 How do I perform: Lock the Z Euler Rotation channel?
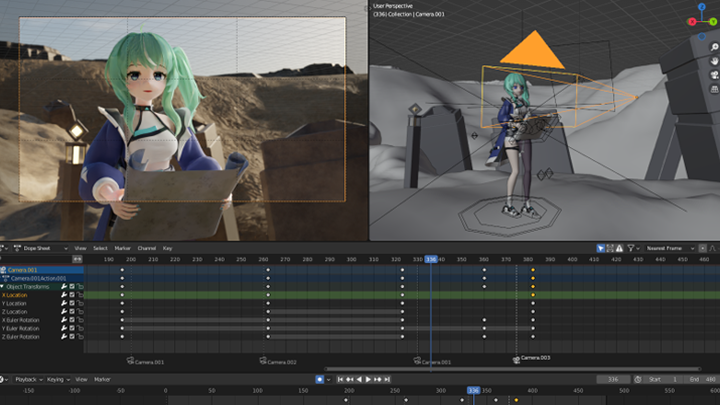(x=80, y=337)
